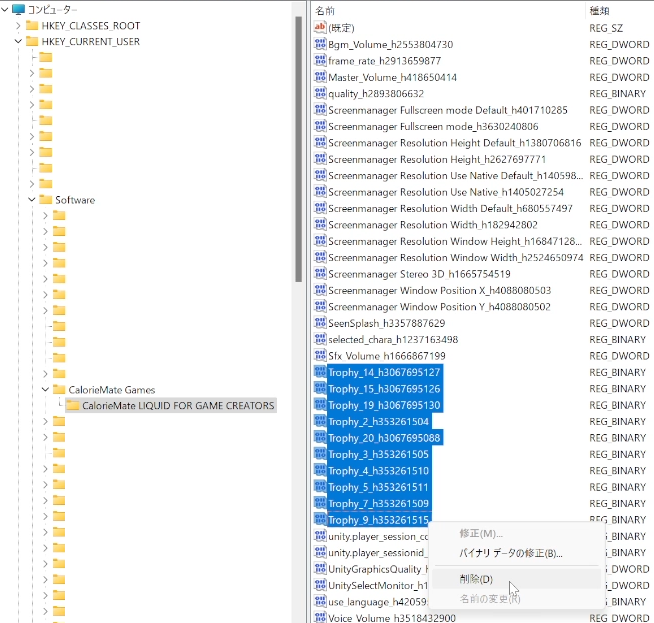Click the unity.player_session_co value icon
The image size is (654, 623).
(x=320, y=536)
